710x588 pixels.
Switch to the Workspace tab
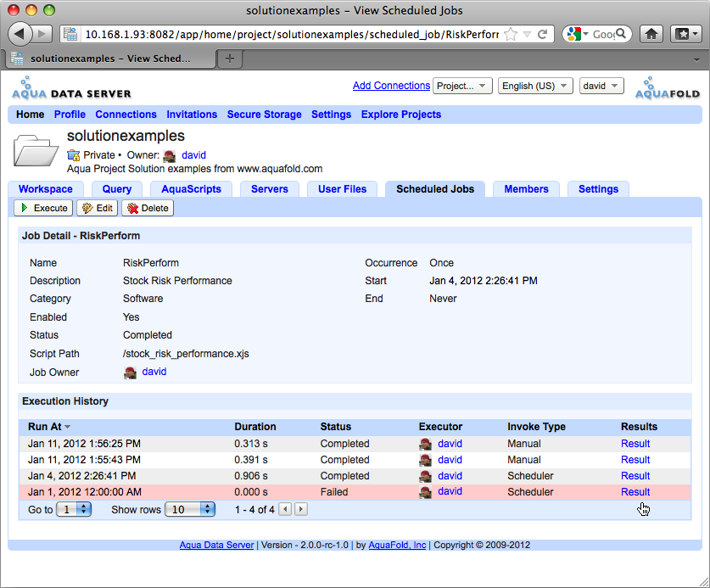point(46,189)
